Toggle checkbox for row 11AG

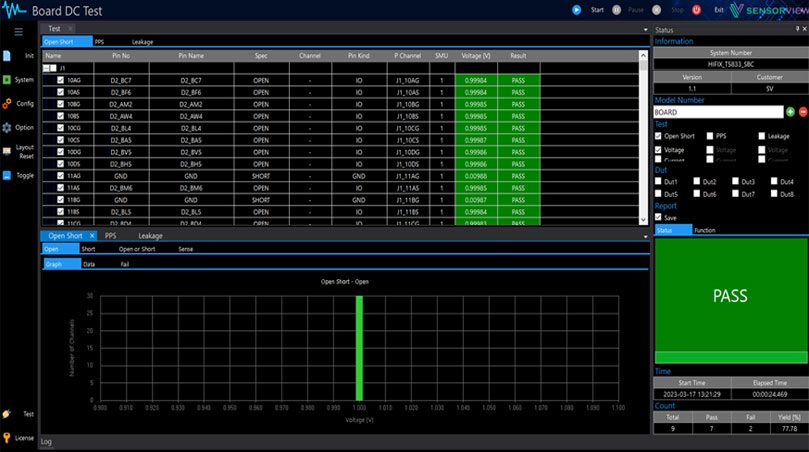click(x=60, y=175)
